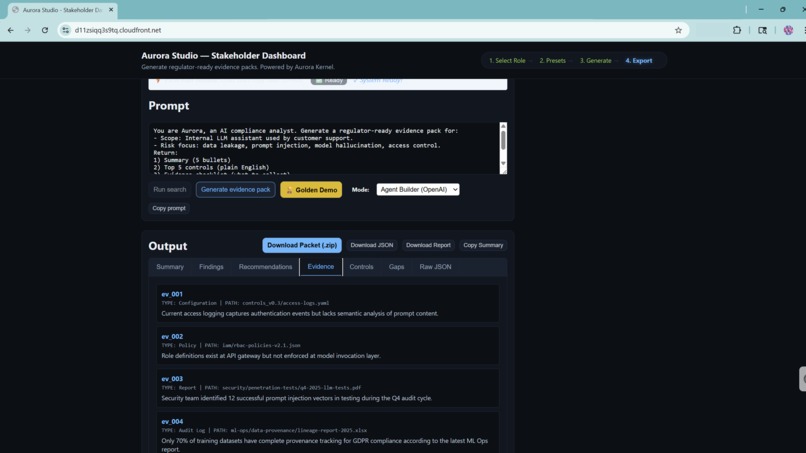The image size is (806, 453).
Task: Select the Aurora Studio browser tab
Action: (62, 10)
